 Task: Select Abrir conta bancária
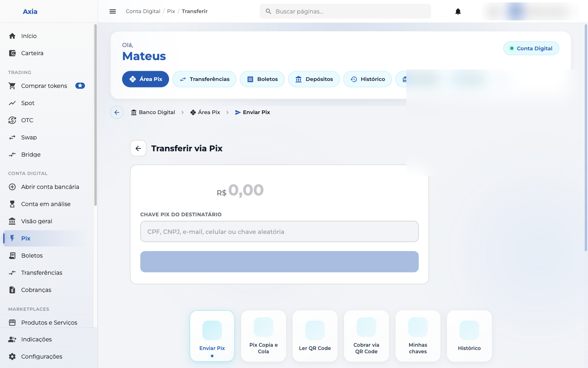[x=47, y=187]
